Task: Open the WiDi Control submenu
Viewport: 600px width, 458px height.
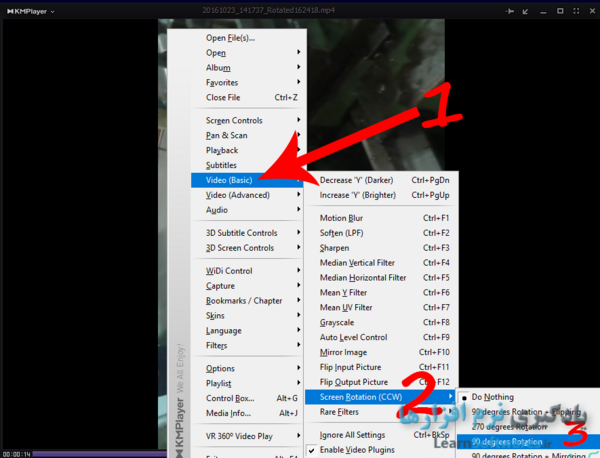Action: click(x=248, y=271)
